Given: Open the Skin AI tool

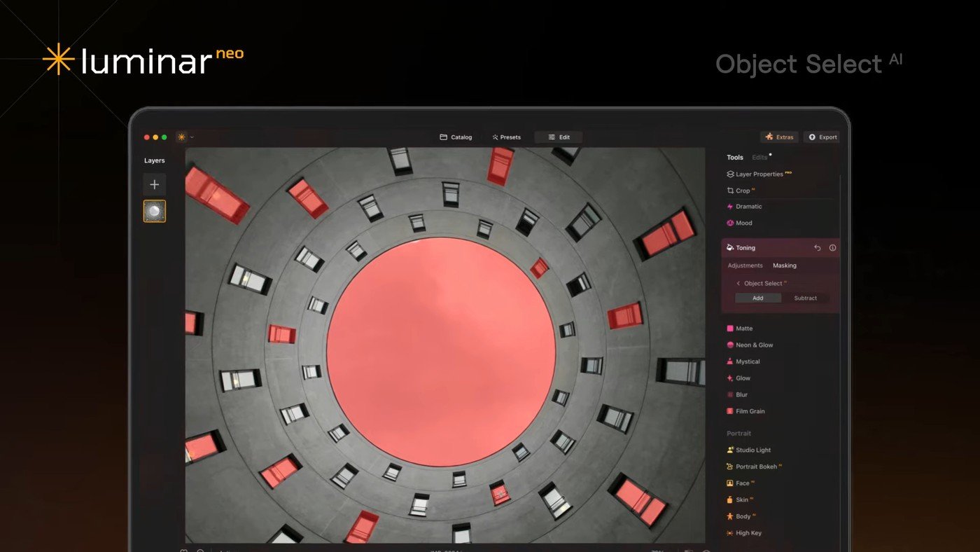Looking at the screenshot, I should [x=739, y=500].
